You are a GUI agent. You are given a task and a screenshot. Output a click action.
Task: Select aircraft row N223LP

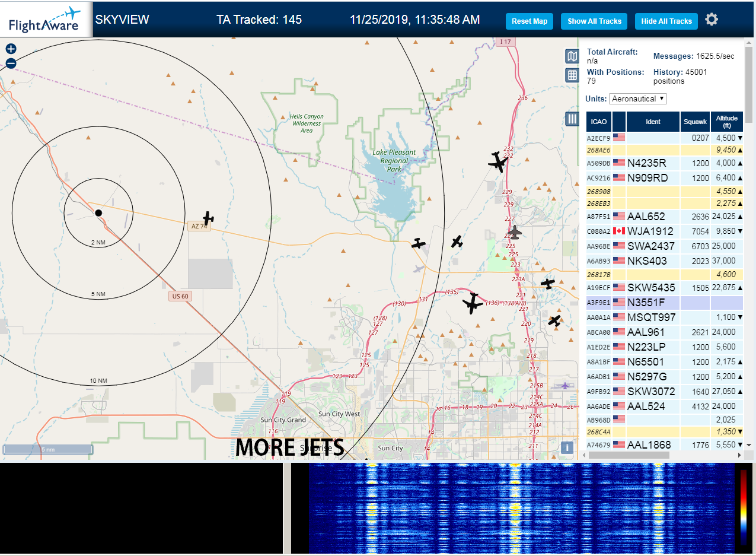[665, 347]
